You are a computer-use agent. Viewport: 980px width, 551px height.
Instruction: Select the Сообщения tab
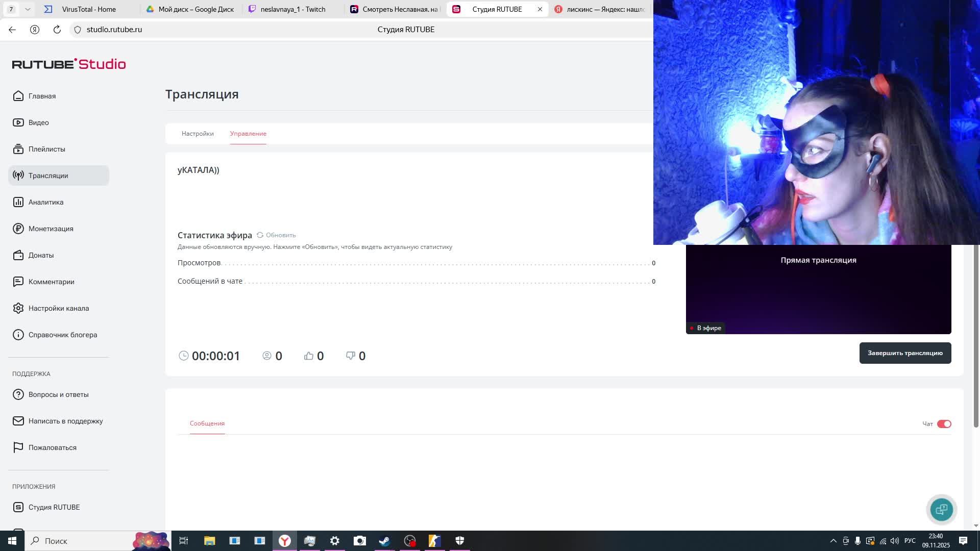pyautogui.click(x=207, y=423)
